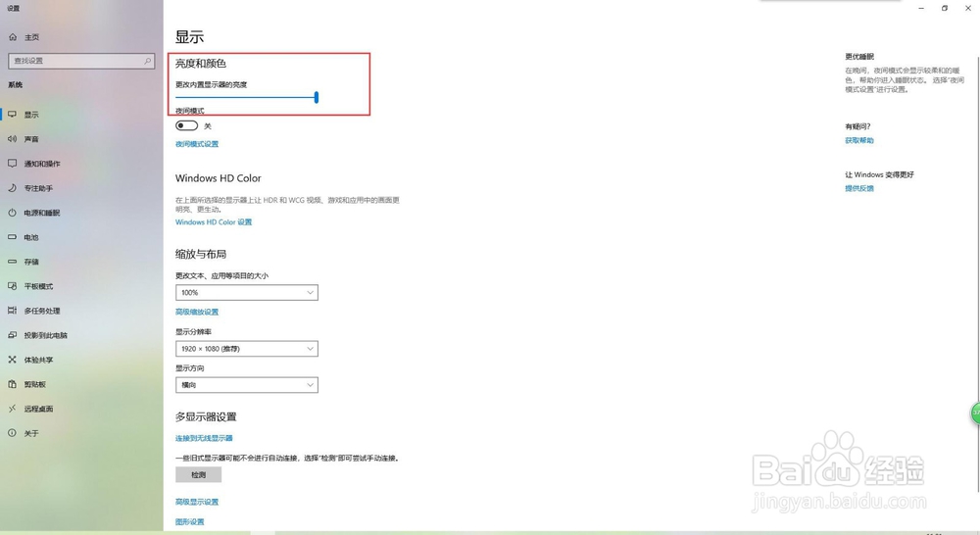Click the 让 Windows 变得更好 heading
The height and width of the screenshot is (535, 980).
(879, 174)
